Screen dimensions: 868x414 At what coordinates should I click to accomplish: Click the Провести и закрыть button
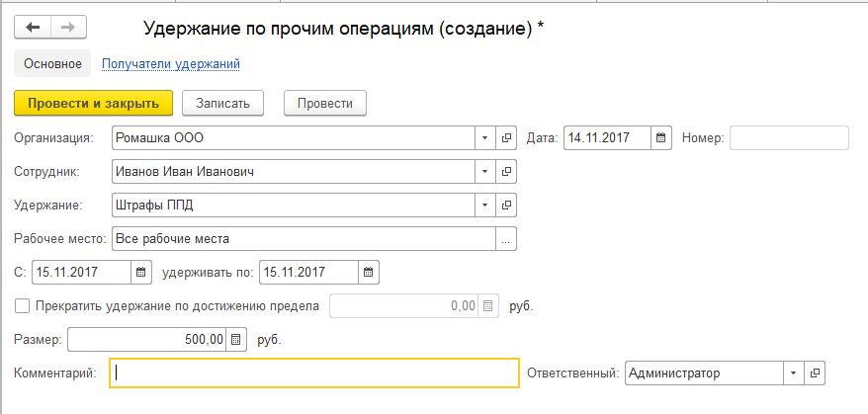(x=94, y=104)
